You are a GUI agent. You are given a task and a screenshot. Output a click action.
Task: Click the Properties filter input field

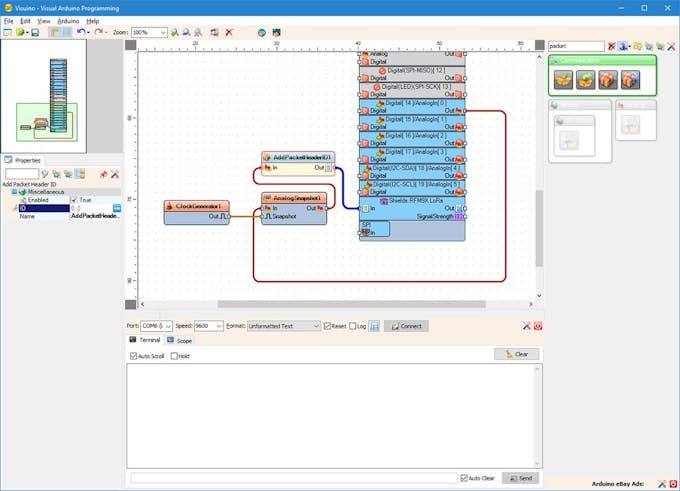[22, 174]
